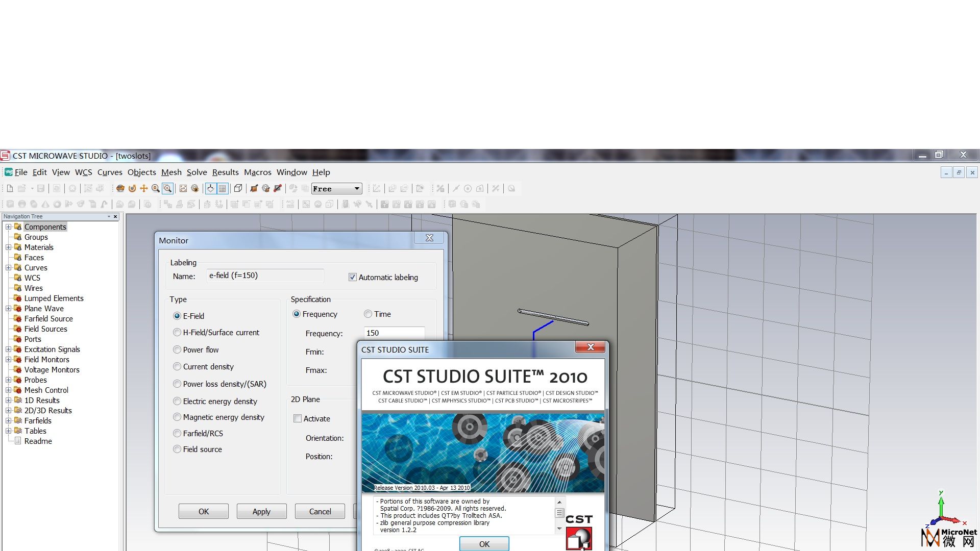Click the Open file toolbar icon
Screen dimensions: 980x551
[21, 189]
